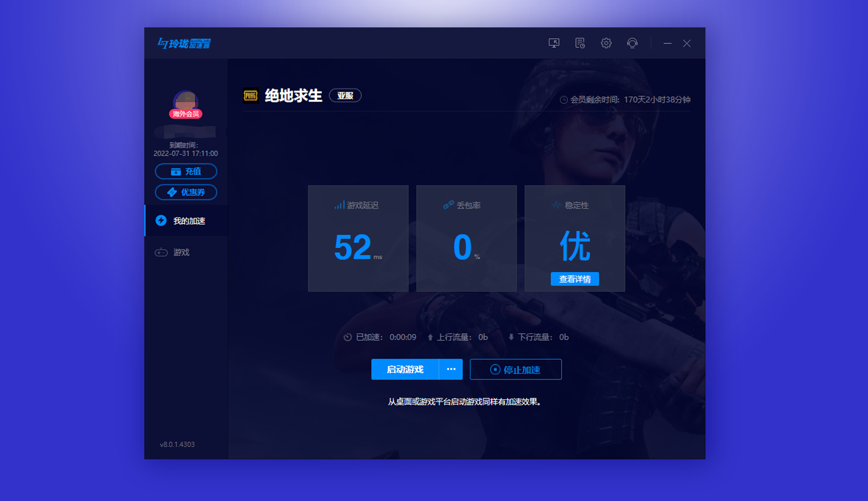Image resolution: width=868 pixels, height=501 pixels.
Task: Change the 亚服 server region selector
Action: coord(345,96)
